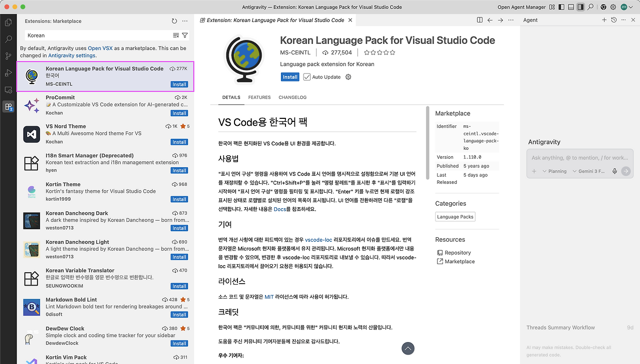Viewport: 640px width, 364px height.
Task: Install Korean Dancheong Dark theme
Action: point(179,228)
